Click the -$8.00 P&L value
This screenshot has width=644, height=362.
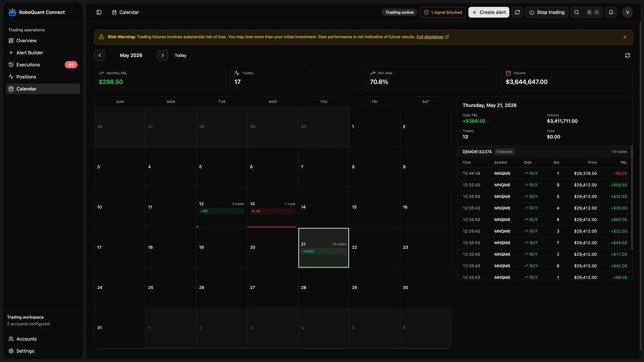coord(620,173)
